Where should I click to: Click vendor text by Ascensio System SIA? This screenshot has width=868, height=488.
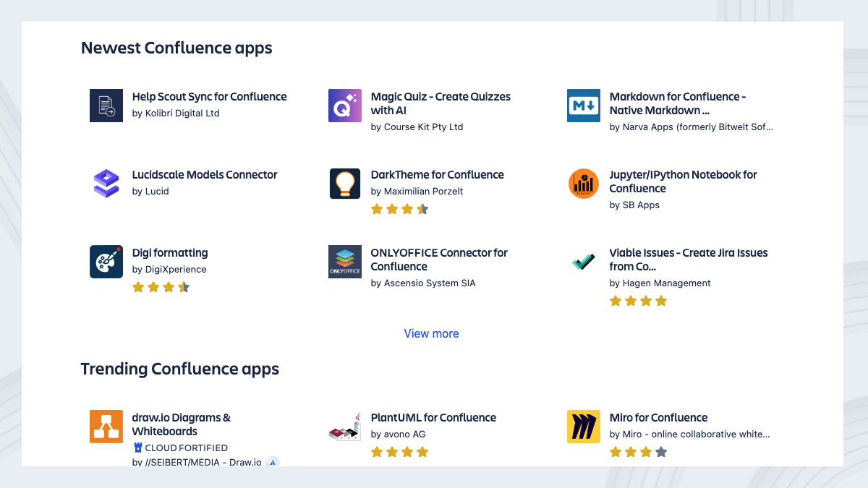point(423,283)
